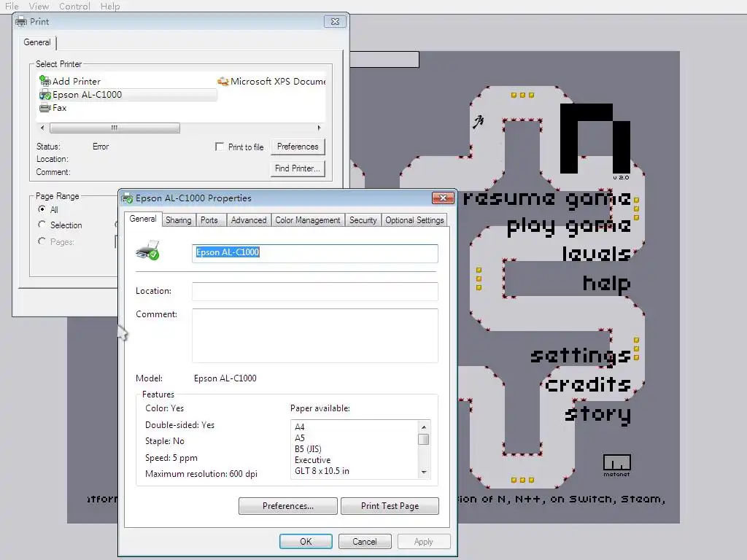Click the Print dialog title printer icon
This screenshot has width=747, height=560.
coord(21,21)
